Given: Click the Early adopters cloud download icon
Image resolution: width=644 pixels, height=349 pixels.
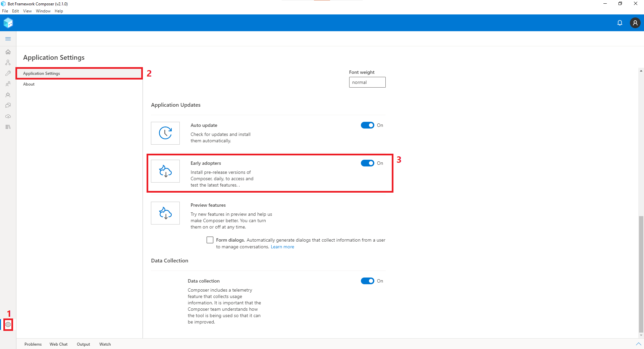Looking at the screenshot, I should 165,171.
